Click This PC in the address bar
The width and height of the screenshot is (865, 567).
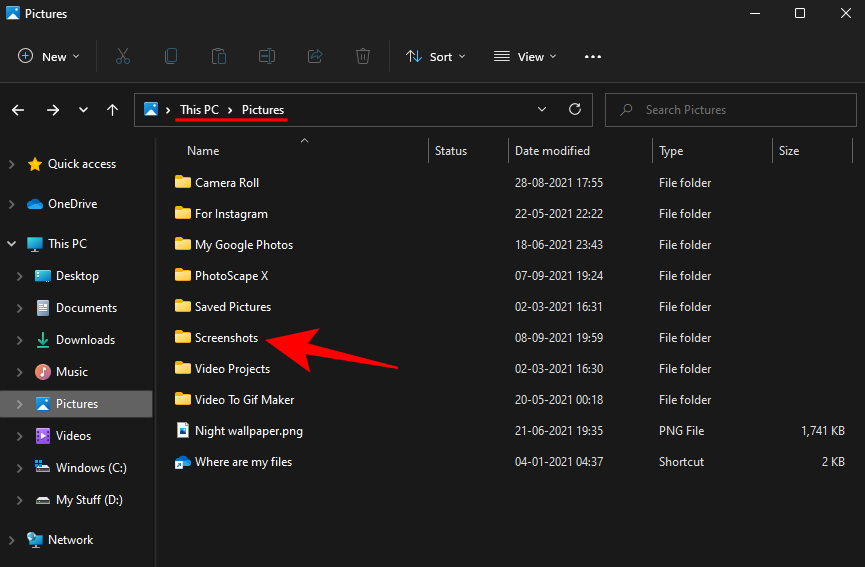coord(201,110)
